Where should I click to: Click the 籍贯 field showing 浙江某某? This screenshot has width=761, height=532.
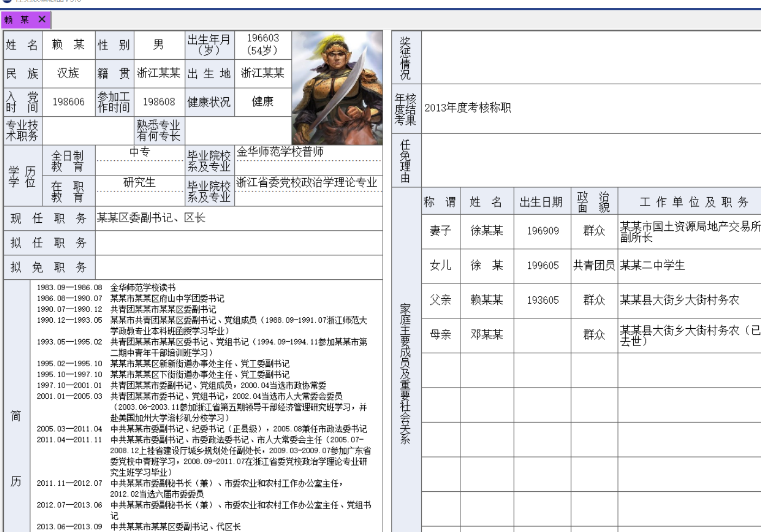(159, 73)
